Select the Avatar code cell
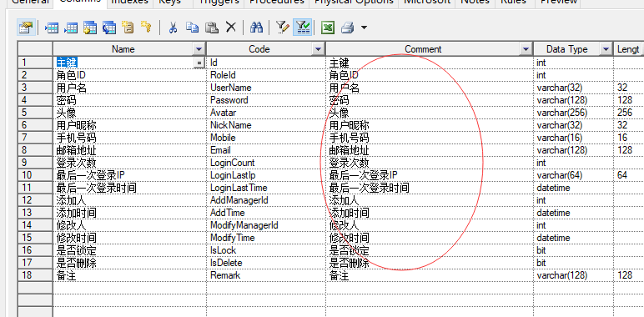The image size is (644, 317). click(x=266, y=113)
